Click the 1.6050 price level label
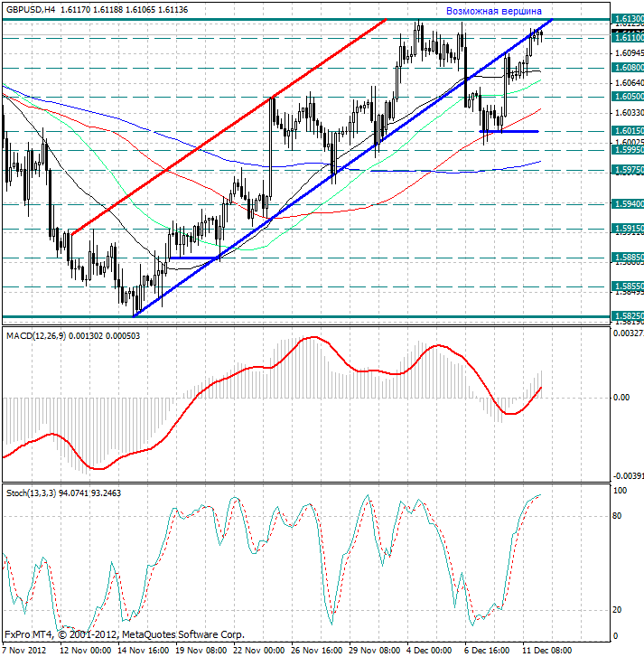The width and height of the screenshot is (644, 657). tap(628, 97)
